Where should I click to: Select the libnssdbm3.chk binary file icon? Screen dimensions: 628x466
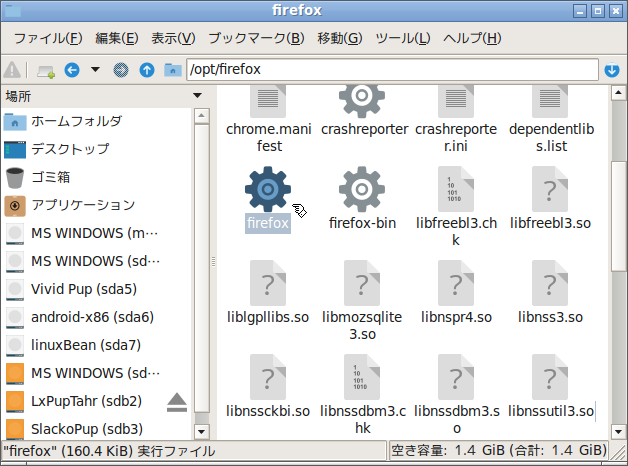click(362, 377)
